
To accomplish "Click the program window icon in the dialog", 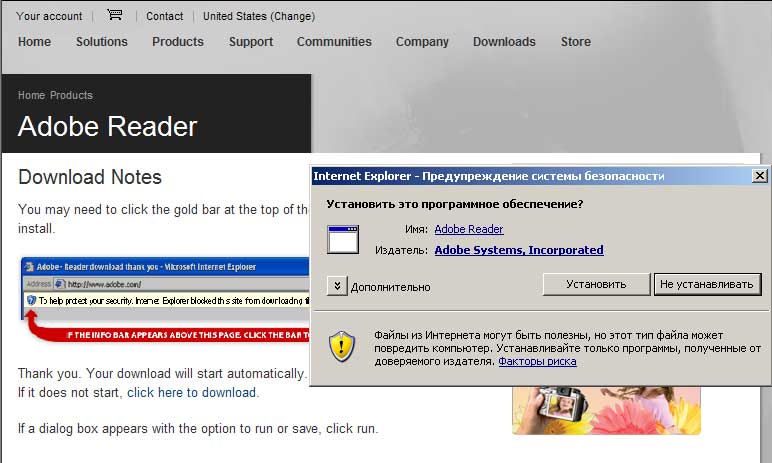I will coord(343,239).
